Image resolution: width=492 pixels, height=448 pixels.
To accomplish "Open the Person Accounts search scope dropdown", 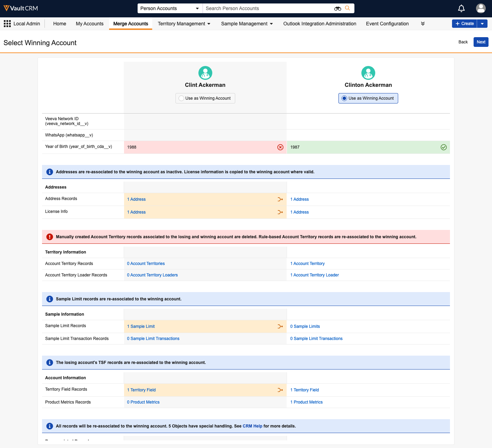I will tap(170, 8).
